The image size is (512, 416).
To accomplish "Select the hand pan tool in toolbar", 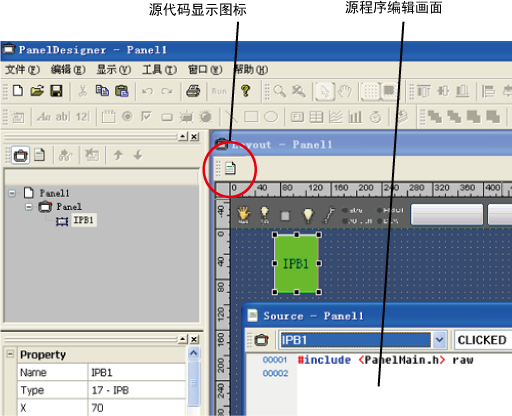I will (x=345, y=91).
